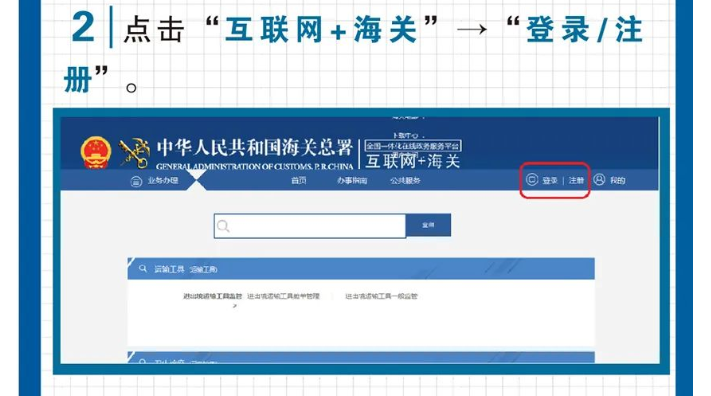The width and height of the screenshot is (711, 396).
Task: Click the magnifier icon in search box
Action: [223, 226]
